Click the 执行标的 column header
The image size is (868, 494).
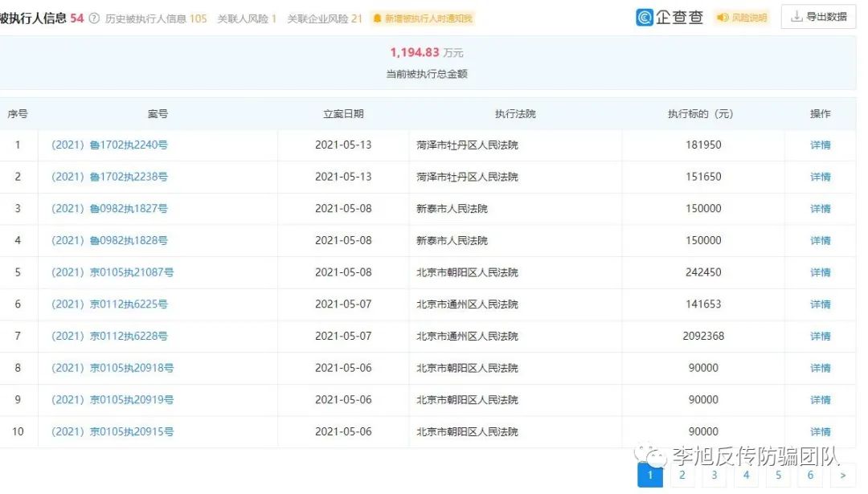click(x=700, y=114)
